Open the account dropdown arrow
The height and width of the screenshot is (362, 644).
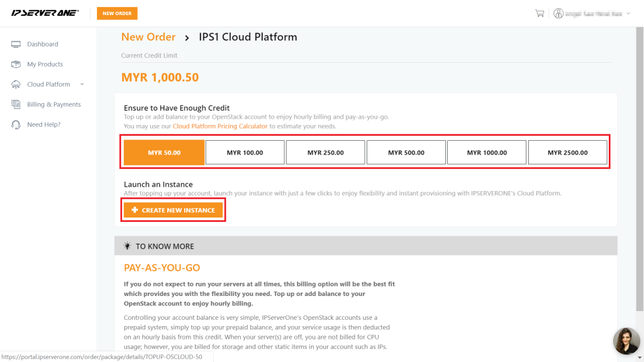pos(628,14)
